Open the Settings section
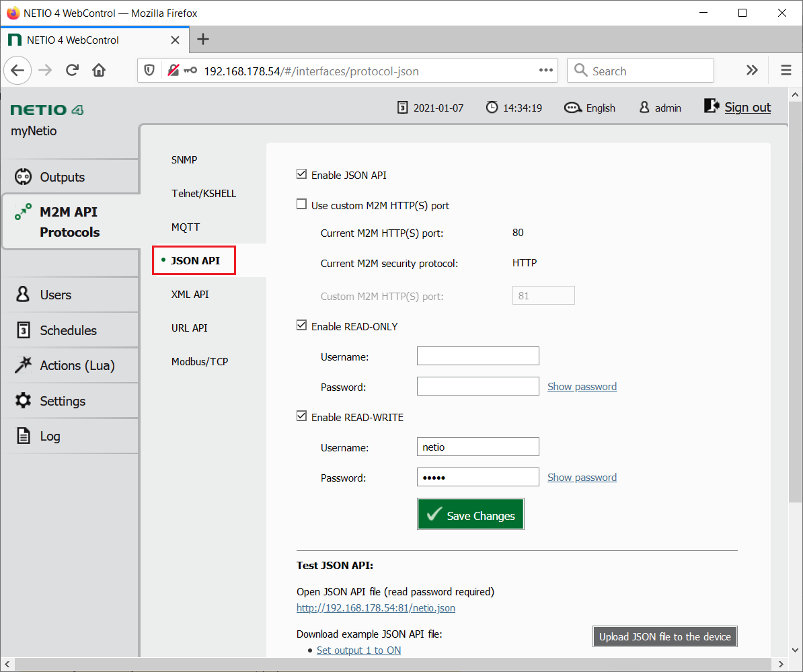 70,401
